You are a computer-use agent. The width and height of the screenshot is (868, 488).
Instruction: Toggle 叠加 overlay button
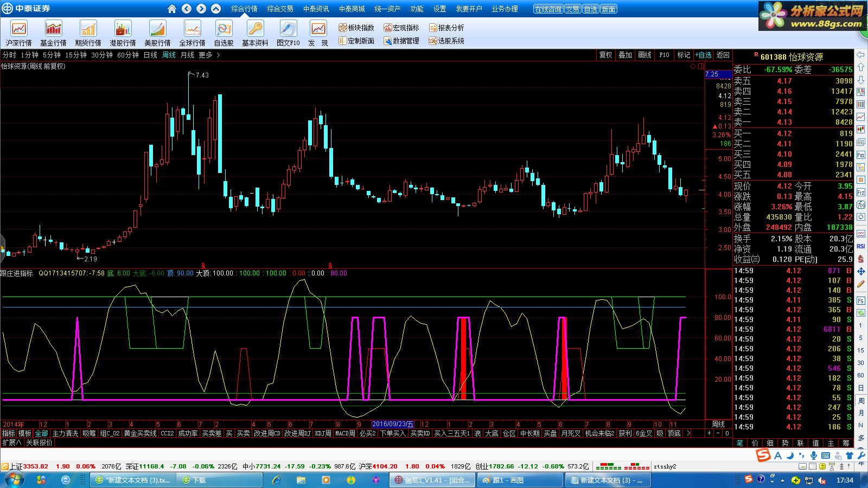coord(625,55)
